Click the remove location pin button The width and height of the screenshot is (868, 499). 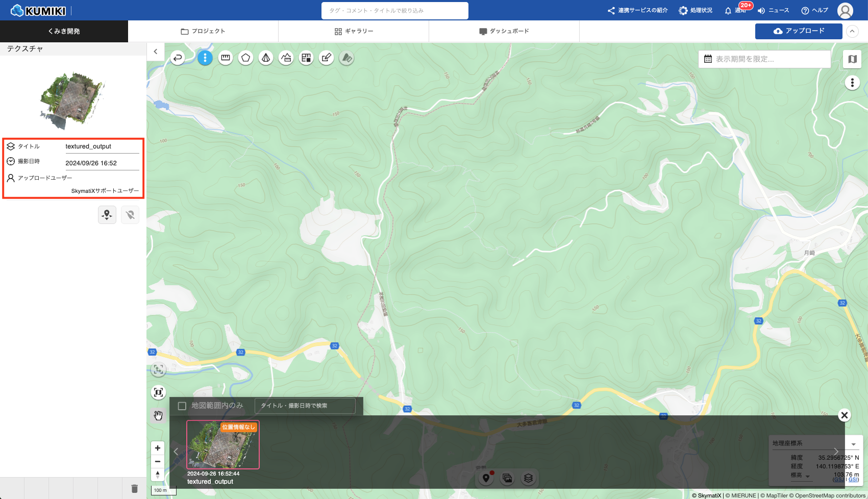[130, 215]
